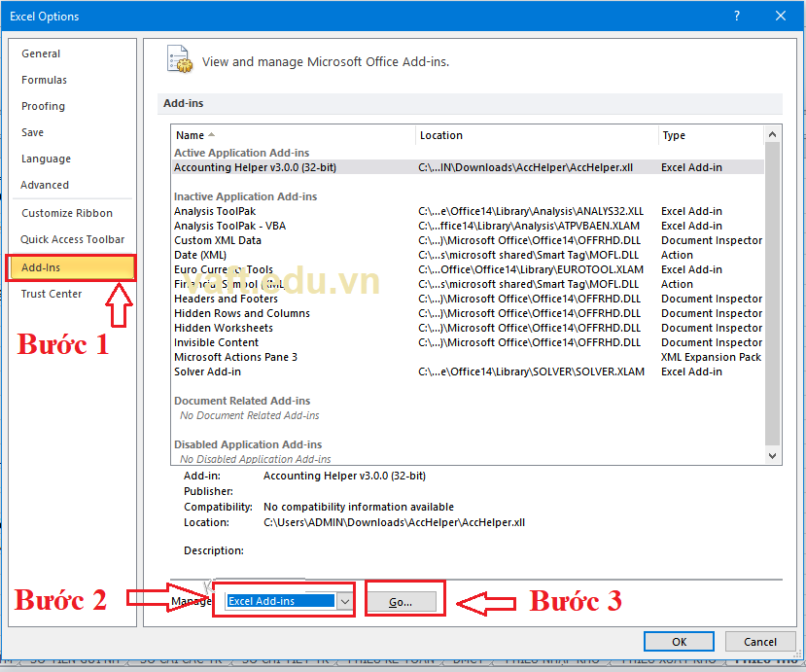Screen dimensions: 806x672
Task: Select Advanced in the sidebar
Action: [44, 185]
